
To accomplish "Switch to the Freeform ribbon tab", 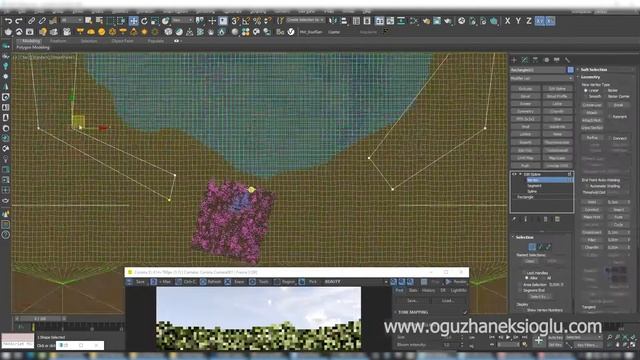I will [58, 41].
